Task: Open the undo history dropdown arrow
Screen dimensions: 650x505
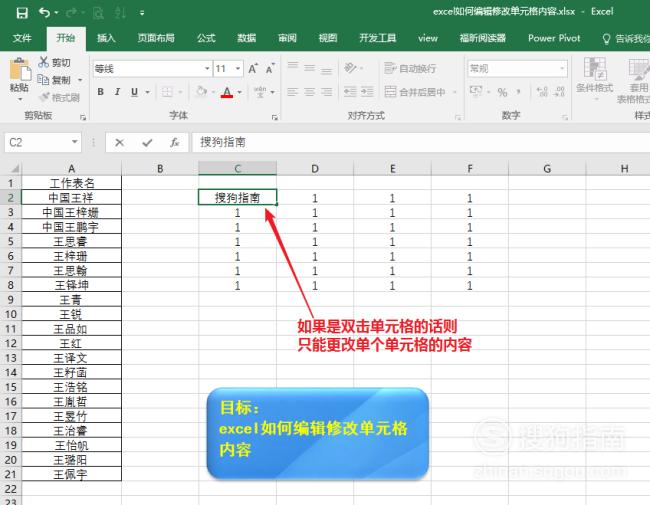Action: point(56,13)
